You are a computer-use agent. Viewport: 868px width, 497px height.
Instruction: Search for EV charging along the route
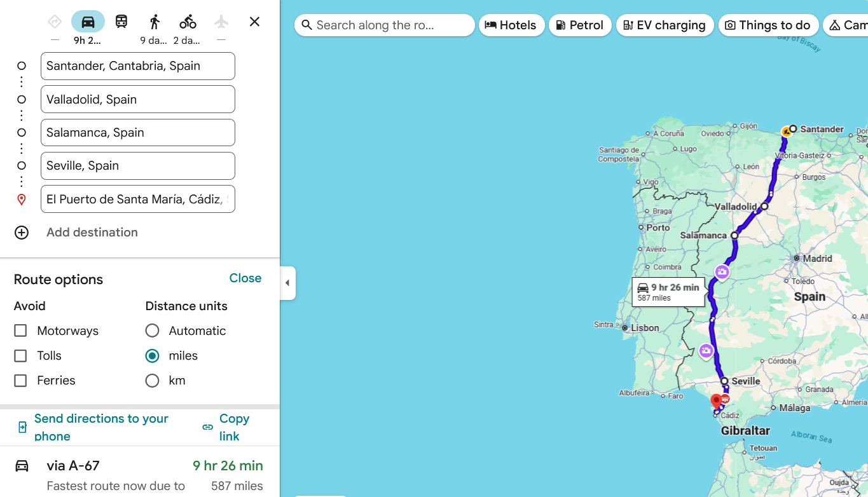coord(665,25)
